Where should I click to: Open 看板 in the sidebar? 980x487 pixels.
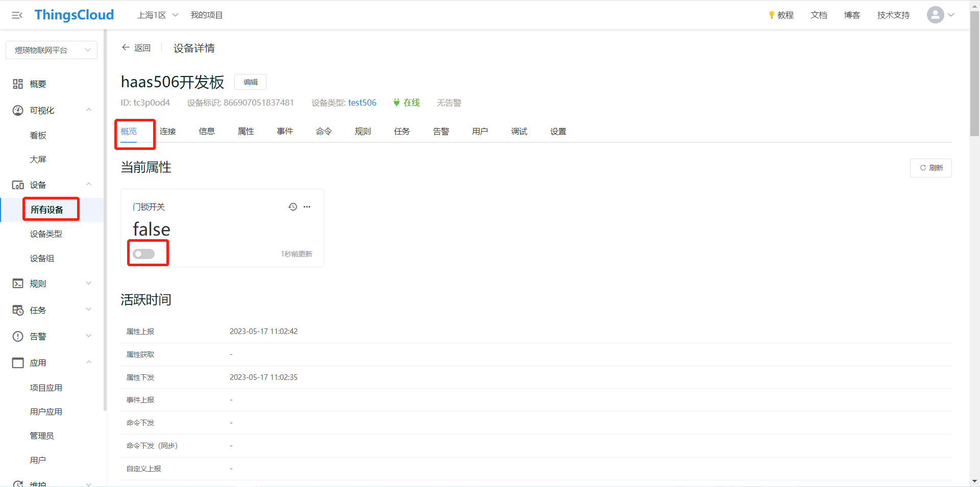coord(38,136)
